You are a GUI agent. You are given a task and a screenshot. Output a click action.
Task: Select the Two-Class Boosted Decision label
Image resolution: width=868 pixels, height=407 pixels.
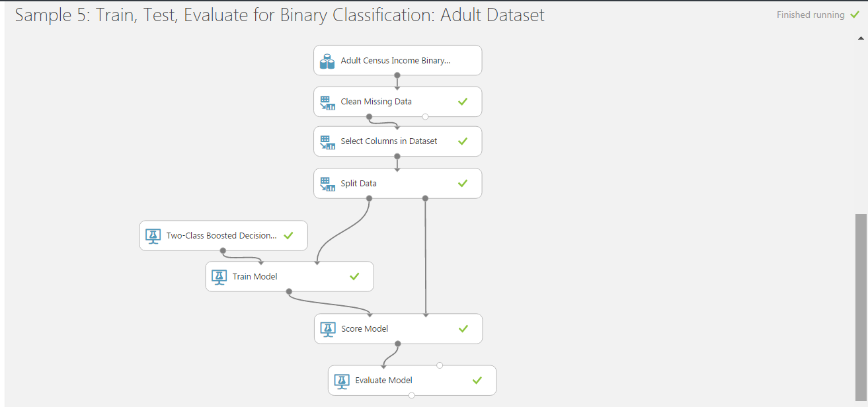coord(221,235)
